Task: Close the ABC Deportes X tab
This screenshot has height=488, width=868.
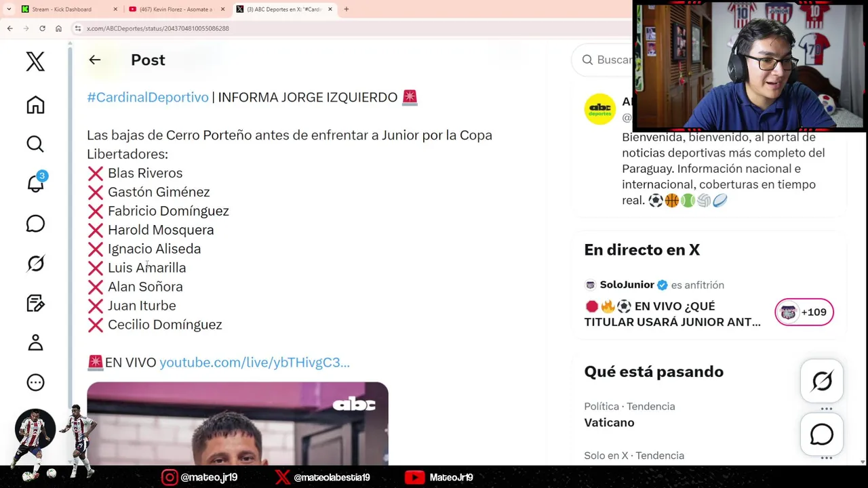Action: [330, 9]
